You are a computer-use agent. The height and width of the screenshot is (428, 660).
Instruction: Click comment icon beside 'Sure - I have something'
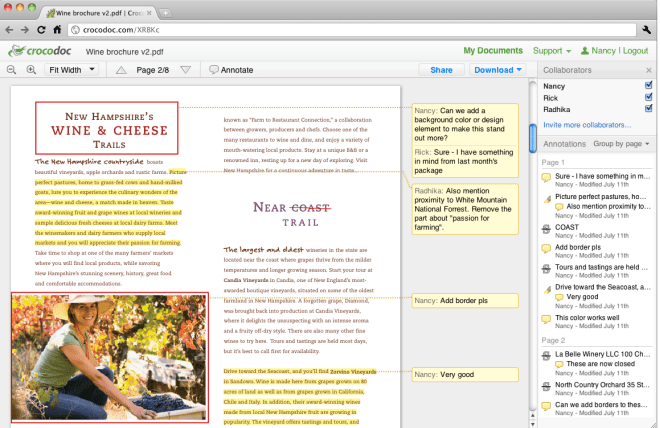point(546,177)
